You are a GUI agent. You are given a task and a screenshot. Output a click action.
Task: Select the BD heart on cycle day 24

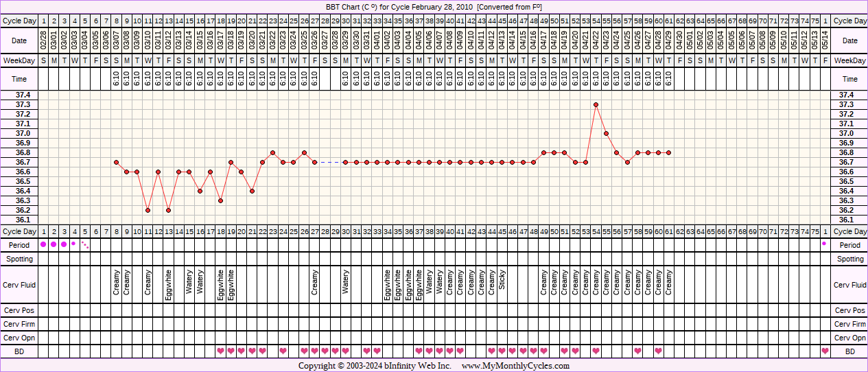click(283, 351)
